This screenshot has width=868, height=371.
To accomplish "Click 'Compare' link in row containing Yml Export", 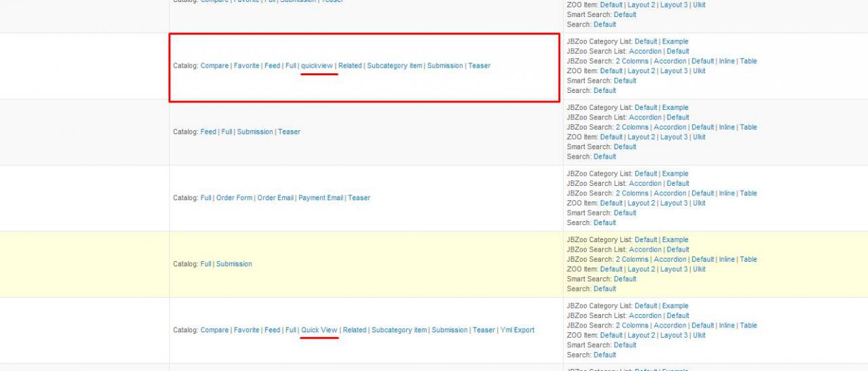I will tap(214, 330).
